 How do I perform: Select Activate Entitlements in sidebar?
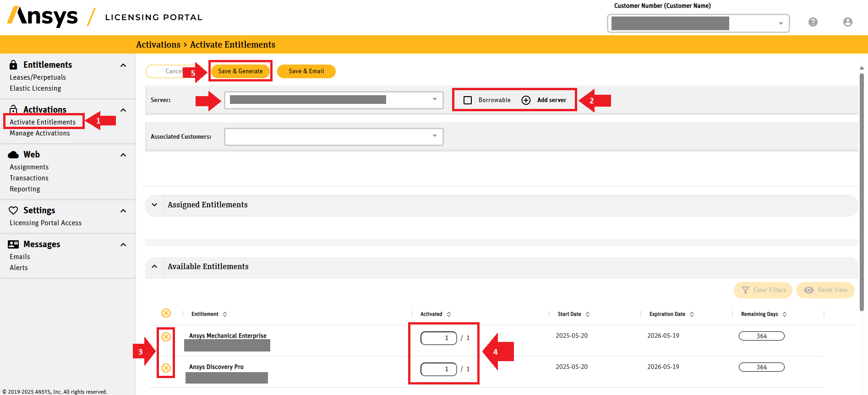(x=43, y=122)
